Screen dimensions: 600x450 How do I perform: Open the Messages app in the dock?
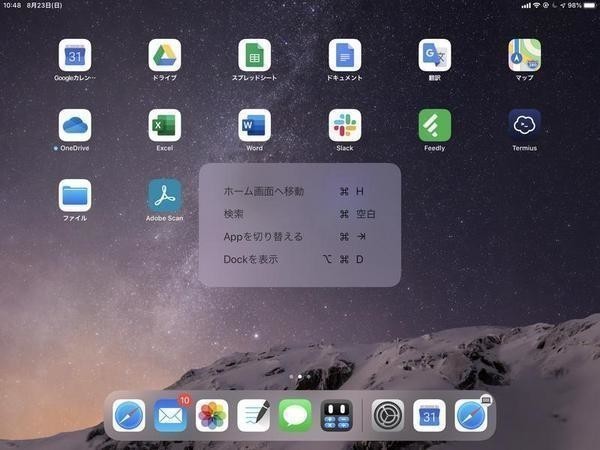[295, 416]
